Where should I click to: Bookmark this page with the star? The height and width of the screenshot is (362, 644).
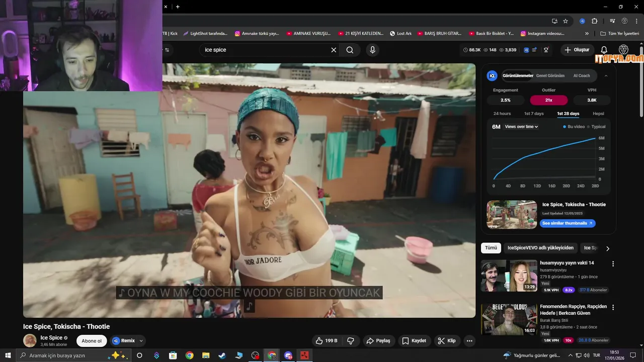point(566,21)
